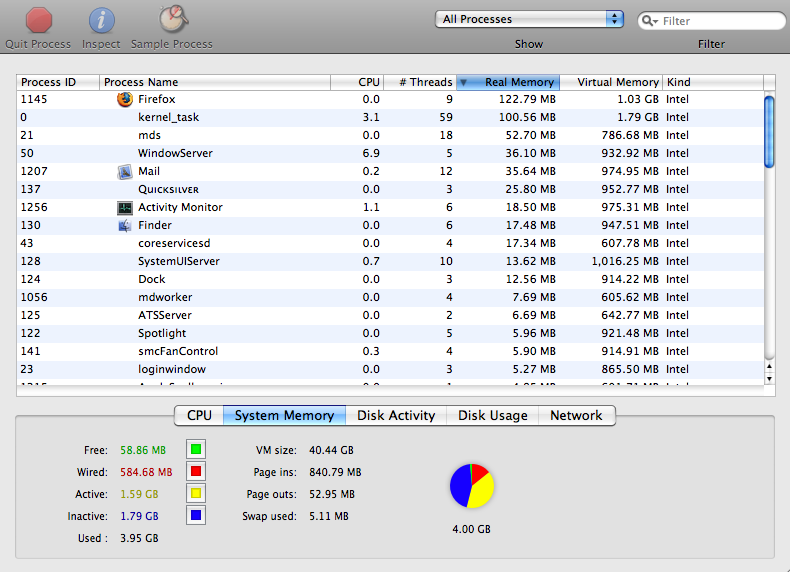Image resolution: width=790 pixels, height=572 pixels.
Task: Click the filter magnifying glass icon
Action: (650, 21)
